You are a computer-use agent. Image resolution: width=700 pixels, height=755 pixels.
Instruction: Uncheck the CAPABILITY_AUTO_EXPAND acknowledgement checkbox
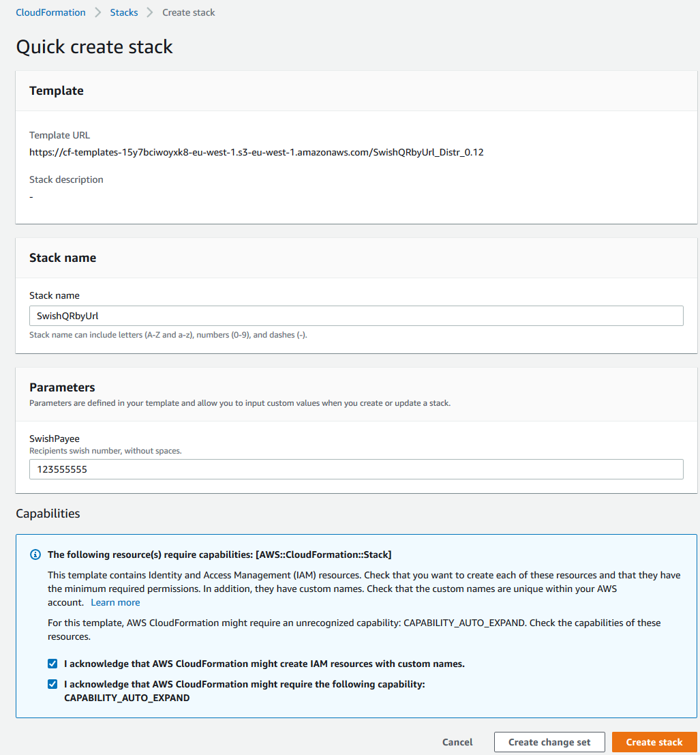tap(52, 684)
